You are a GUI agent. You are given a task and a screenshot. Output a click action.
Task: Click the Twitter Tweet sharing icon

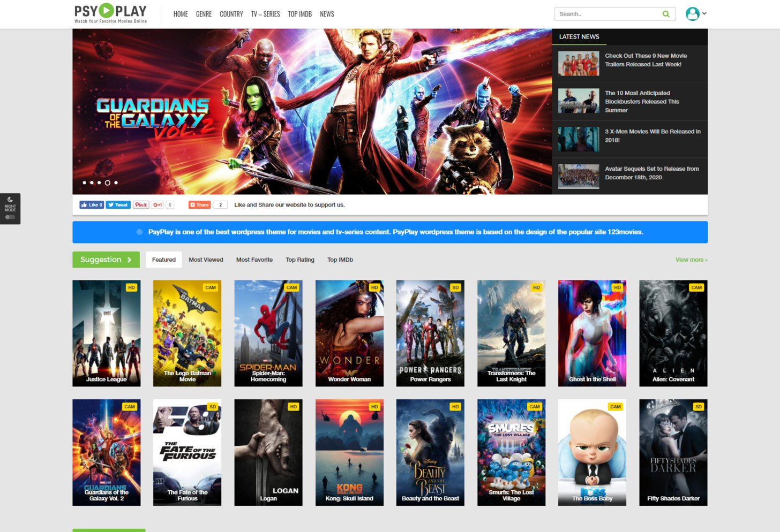click(111, 204)
